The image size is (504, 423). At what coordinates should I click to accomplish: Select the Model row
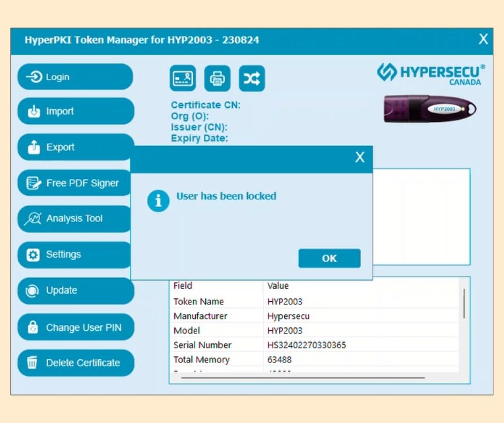[x=314, y=330]
